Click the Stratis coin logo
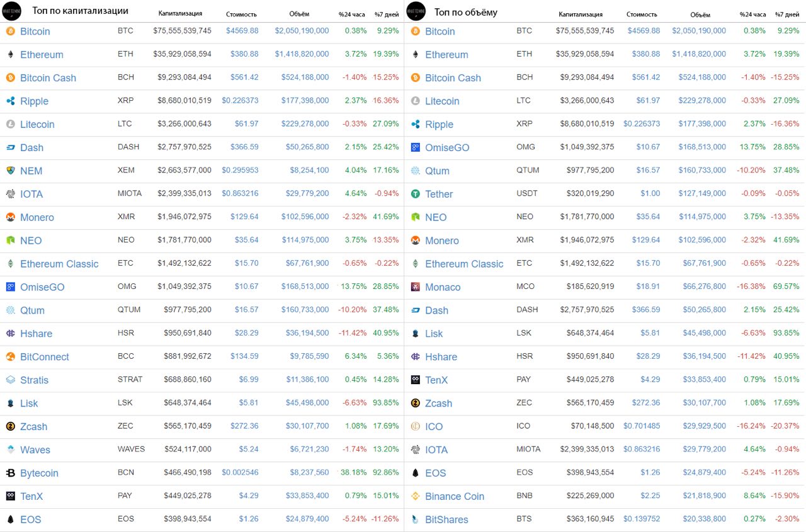The height and width of the screenshot is (532, 806). coord(10,380)
